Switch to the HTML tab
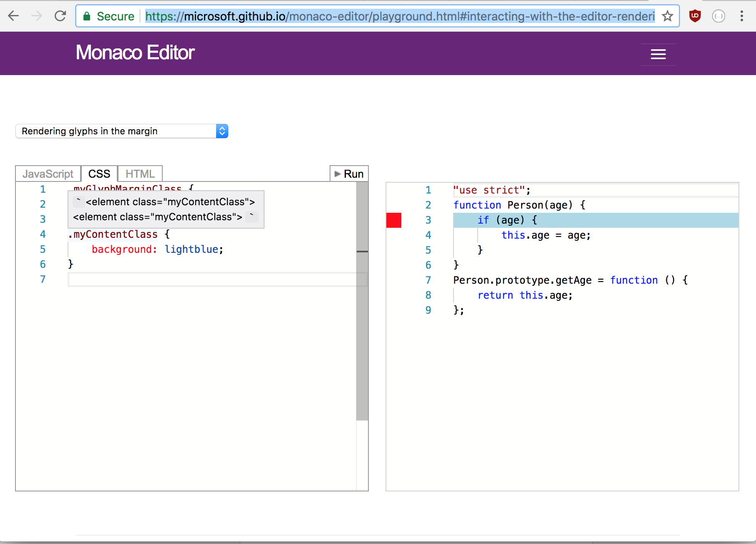 click(140, 174)
